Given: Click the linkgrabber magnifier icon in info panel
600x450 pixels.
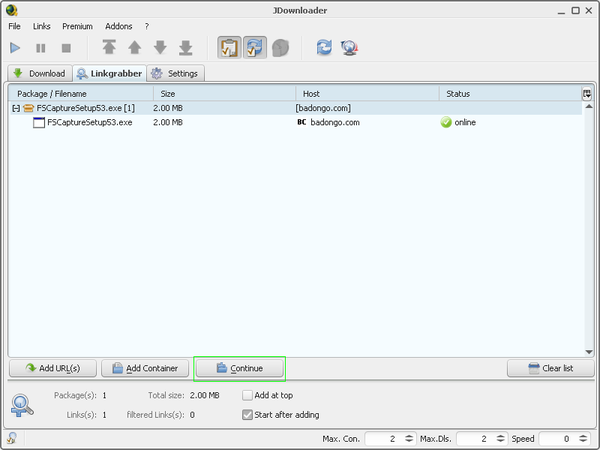Looking at the screenshot, I should [22, 406].
